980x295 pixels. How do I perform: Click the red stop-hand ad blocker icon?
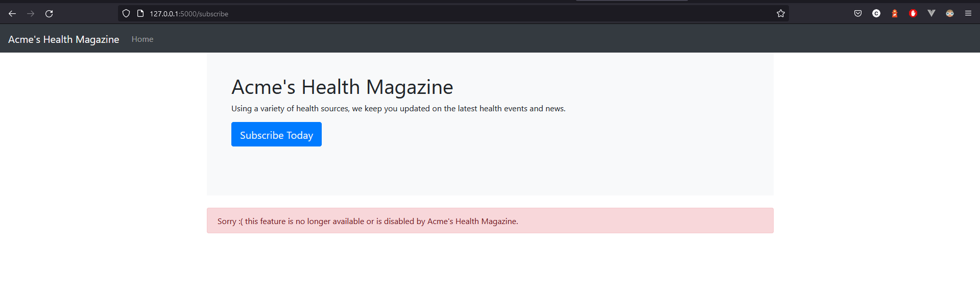[913, 14]
